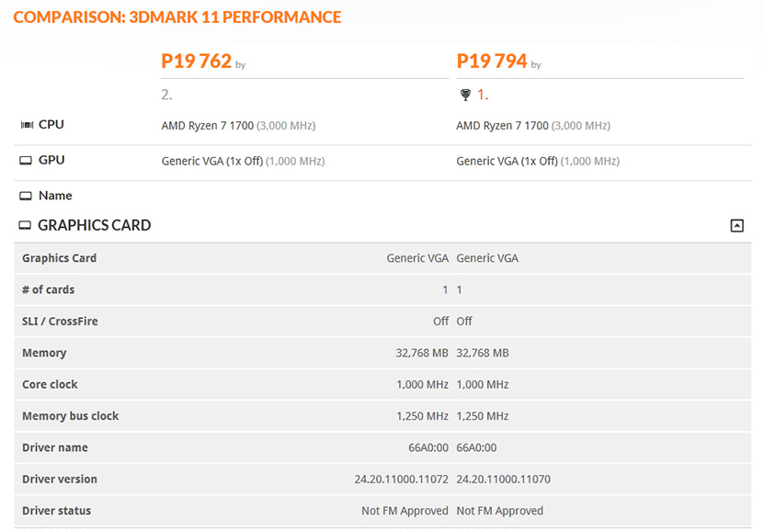Image resolution: width=764 pixels, height=532 pixels.
Task: Click the "Driver version" row label
Action: [60, 480]
